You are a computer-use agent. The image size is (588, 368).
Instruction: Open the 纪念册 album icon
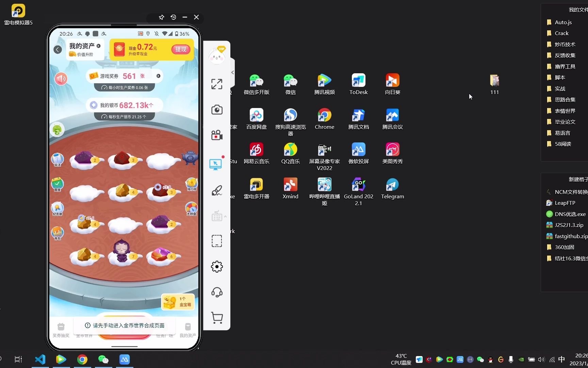[58, 209]
